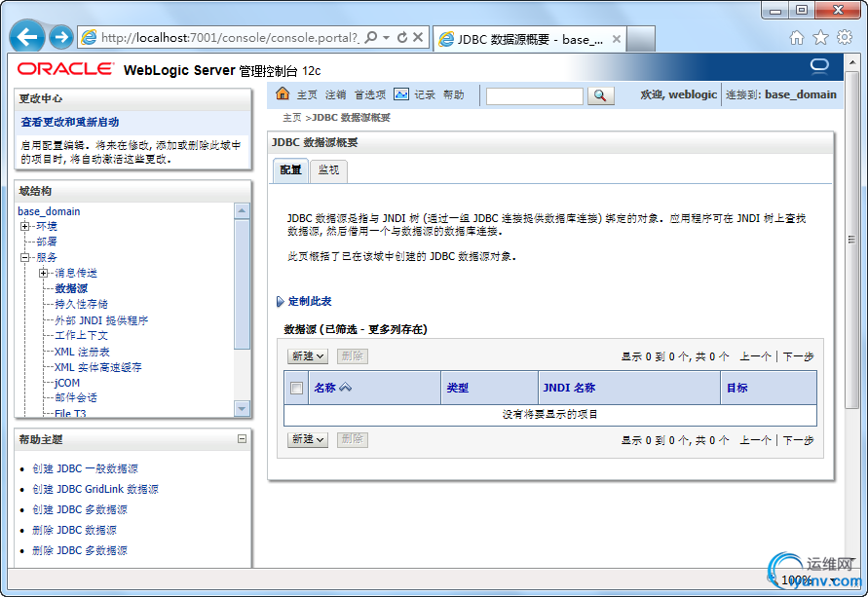This screenshot has height=597, width=868.
Task: Collapse the 服务 tree node
Action: (24, 257)
